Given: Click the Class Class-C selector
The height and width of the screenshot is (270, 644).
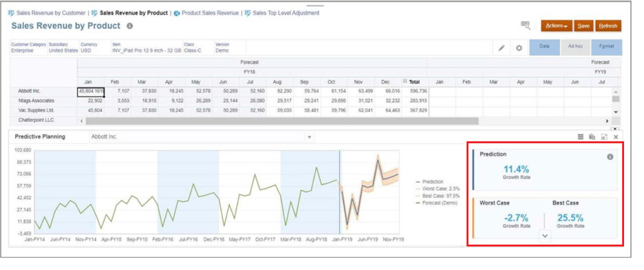Looking at the screenshot, I should point(193,48).
